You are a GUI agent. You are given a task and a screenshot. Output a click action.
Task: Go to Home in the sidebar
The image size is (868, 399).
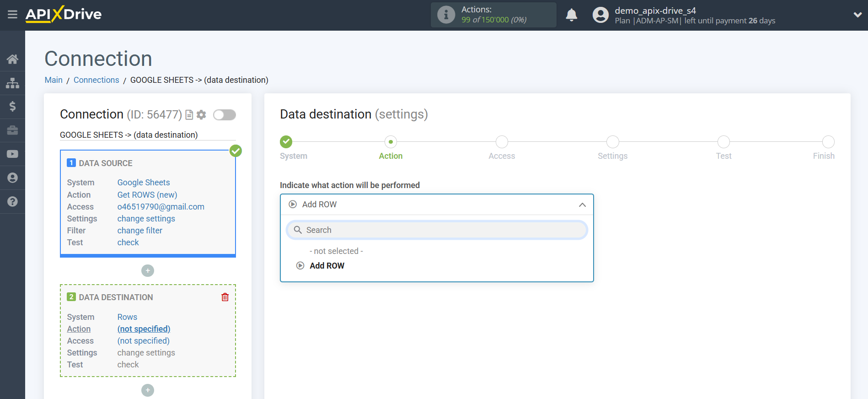pyautogui.click(x=12, y=59)
